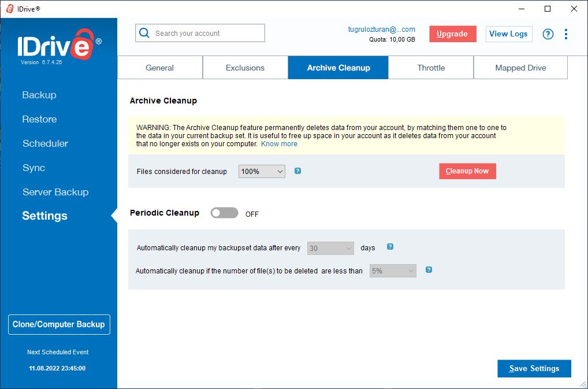The width and height of the screenshot is (588, 389).
Task: Open the Sync section in sidebar
Action: tap(34, 168)
